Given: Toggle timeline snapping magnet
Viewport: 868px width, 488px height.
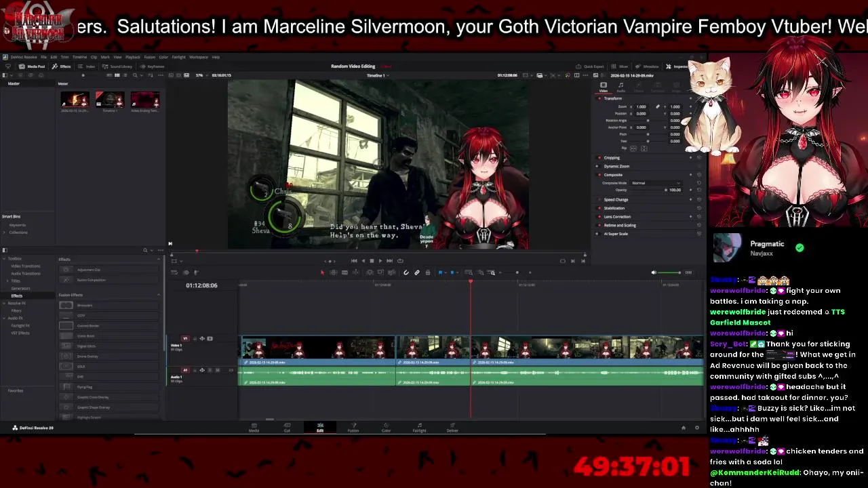Looking at the screenshot, I should click(406, 272).
